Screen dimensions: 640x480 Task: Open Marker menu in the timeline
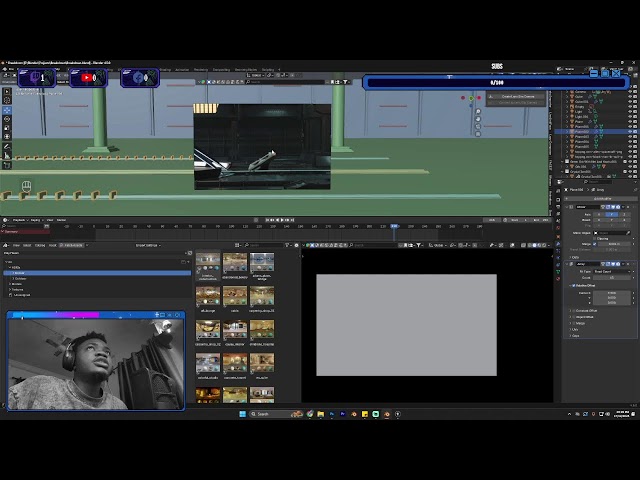point(61,220)
